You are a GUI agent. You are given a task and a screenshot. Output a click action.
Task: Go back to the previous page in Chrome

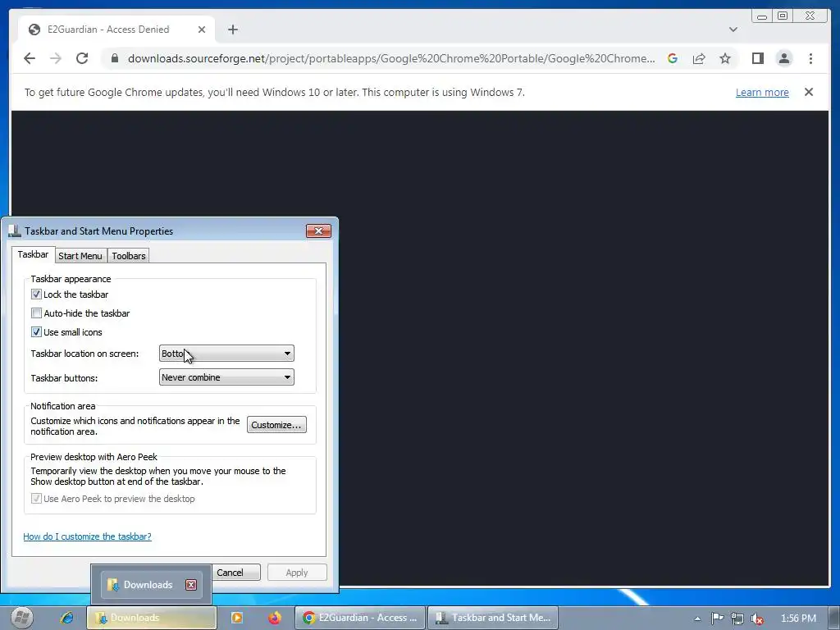click(x=30, y=58)
